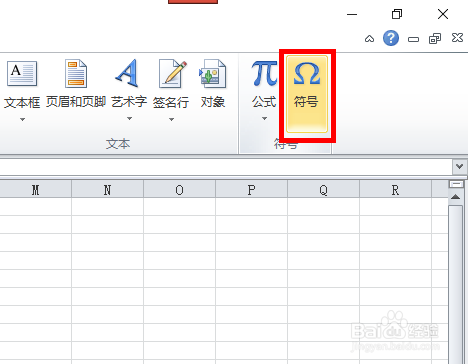
Task: Expand the 艺术字 dropdown arrow
Action: coord(129,119)
